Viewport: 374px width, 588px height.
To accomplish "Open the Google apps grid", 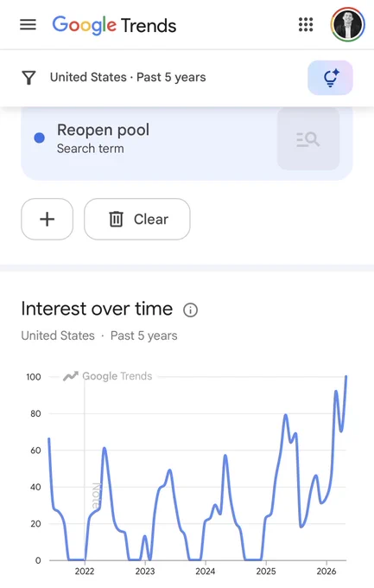I will click(306, 25).
